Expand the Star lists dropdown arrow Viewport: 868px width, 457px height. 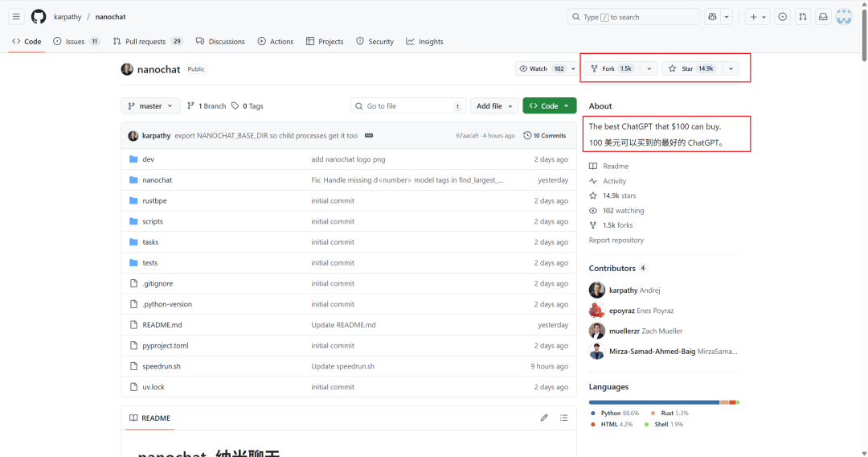pyautogui.click(x=731, y=68)
